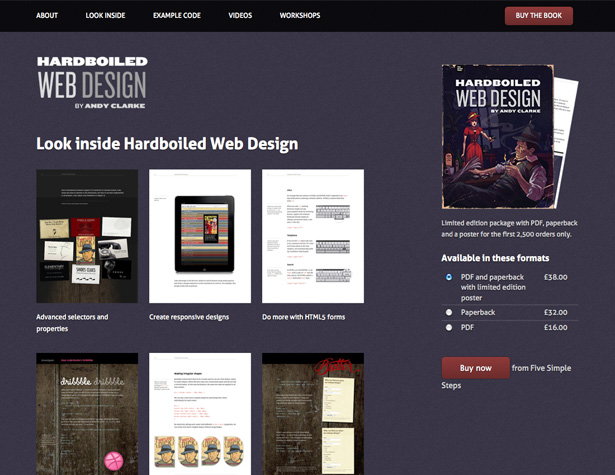Click 'Advanced selectors and properties' caption

point(72,322)
